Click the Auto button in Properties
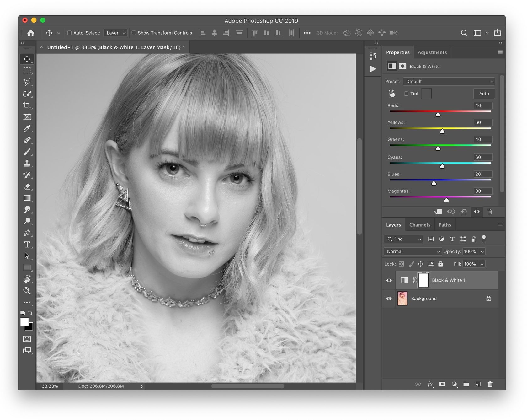The height and width of the screenshot is (420, 527). [x=484, y=94]
